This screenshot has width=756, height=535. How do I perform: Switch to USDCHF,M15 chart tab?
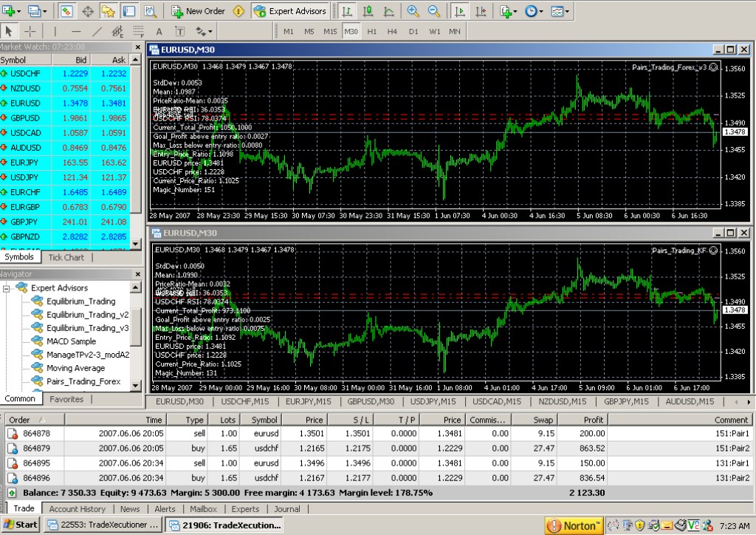(x=245, y=401)
